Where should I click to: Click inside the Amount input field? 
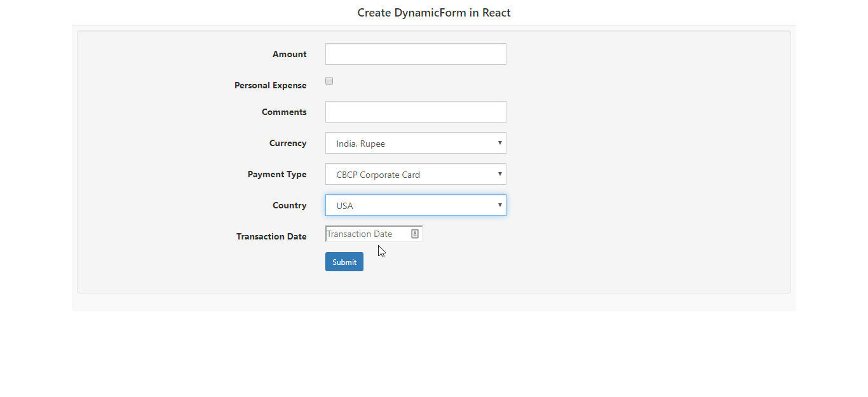(x=415, y=54)
